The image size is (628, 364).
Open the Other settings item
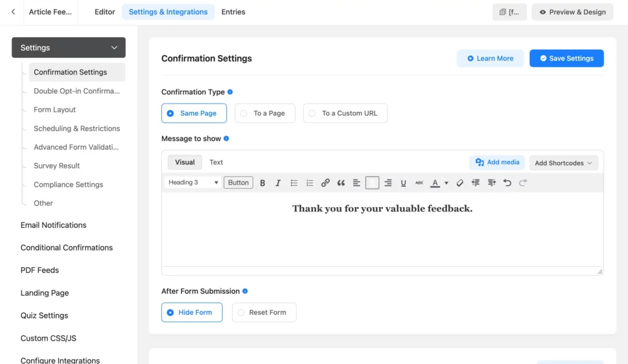click(x=44, y=203)
